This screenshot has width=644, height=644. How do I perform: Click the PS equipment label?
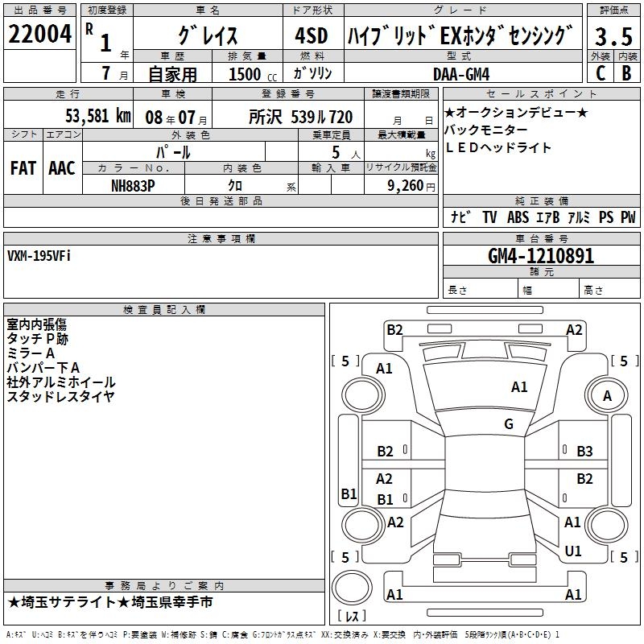[x=606, y=217]
